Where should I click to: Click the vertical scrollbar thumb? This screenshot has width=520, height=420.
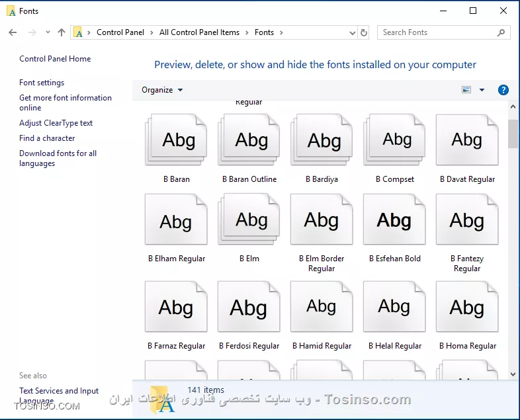click(513, 134)
